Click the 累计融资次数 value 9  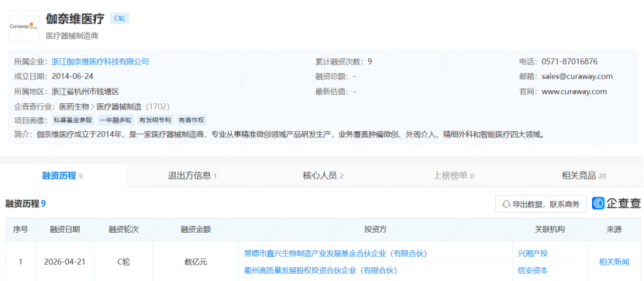pos(370,62)
